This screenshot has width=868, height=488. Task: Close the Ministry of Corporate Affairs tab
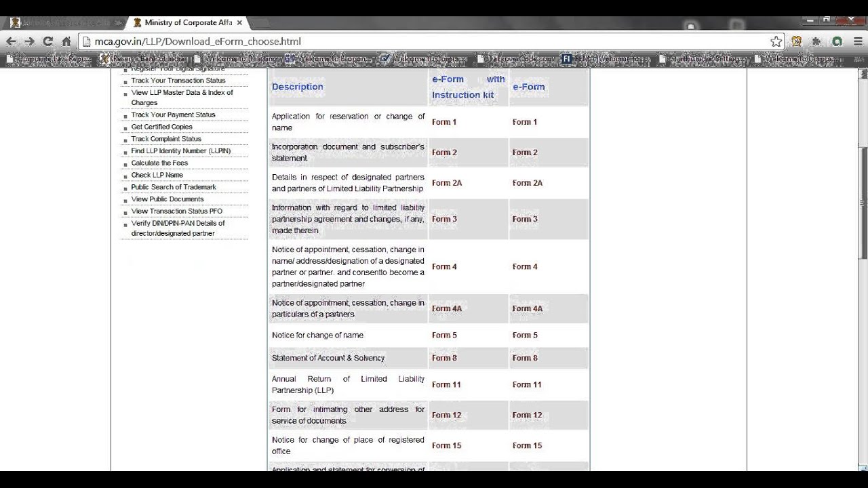point(239,22)
